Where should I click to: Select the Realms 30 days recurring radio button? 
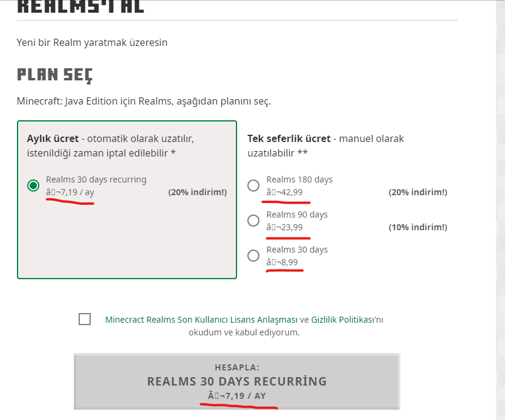point(33,186)
